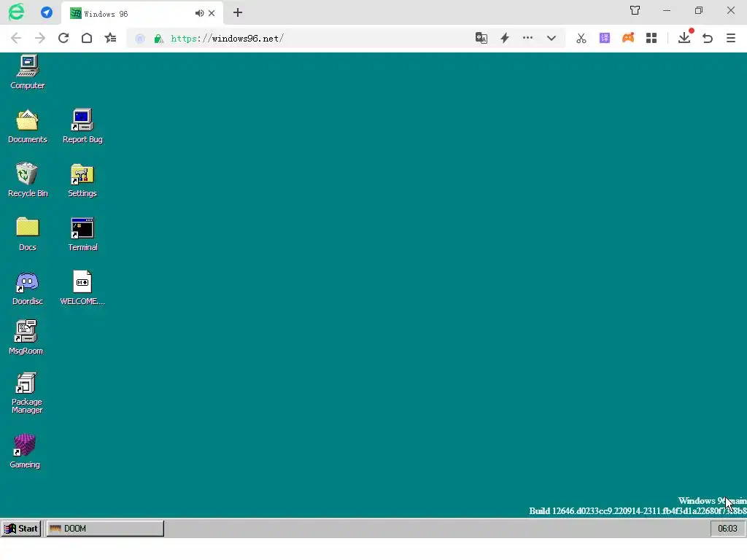Open the Doordisc shortcut
747x560 pixels.
pos(28,288)
